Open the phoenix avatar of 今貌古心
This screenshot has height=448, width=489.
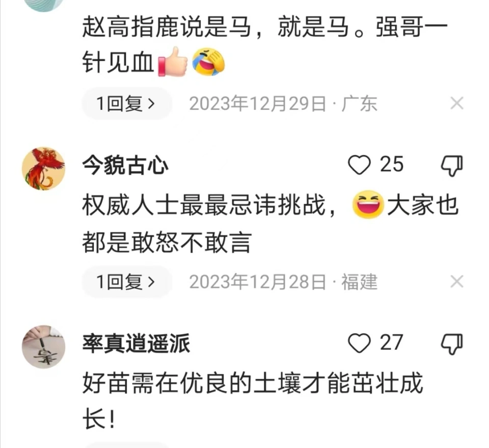(x=43, y=169)
